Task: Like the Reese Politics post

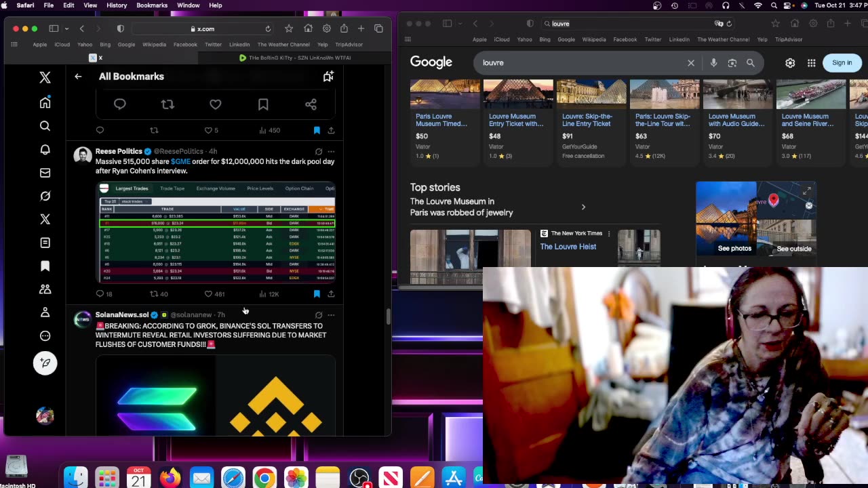Action: [x=209, y=294]
